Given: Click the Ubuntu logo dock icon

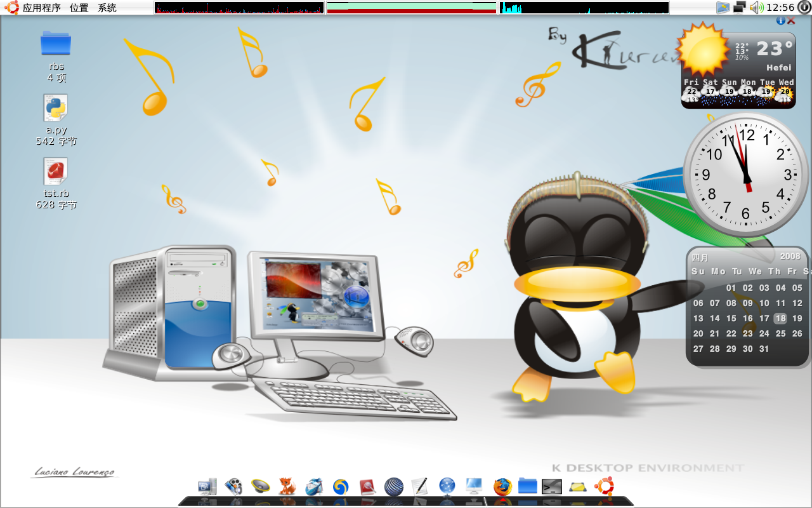Looking at the screenshot, I should [x=604, y=486].
